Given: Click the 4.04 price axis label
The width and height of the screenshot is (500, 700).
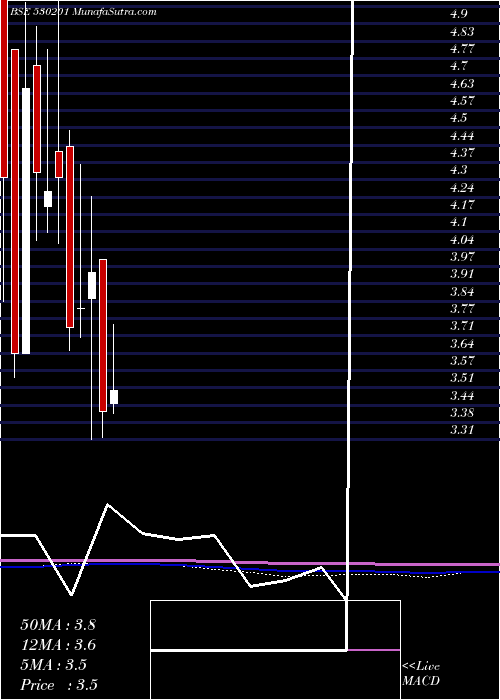Looking at the screenshot, I should tap(462, 240).
